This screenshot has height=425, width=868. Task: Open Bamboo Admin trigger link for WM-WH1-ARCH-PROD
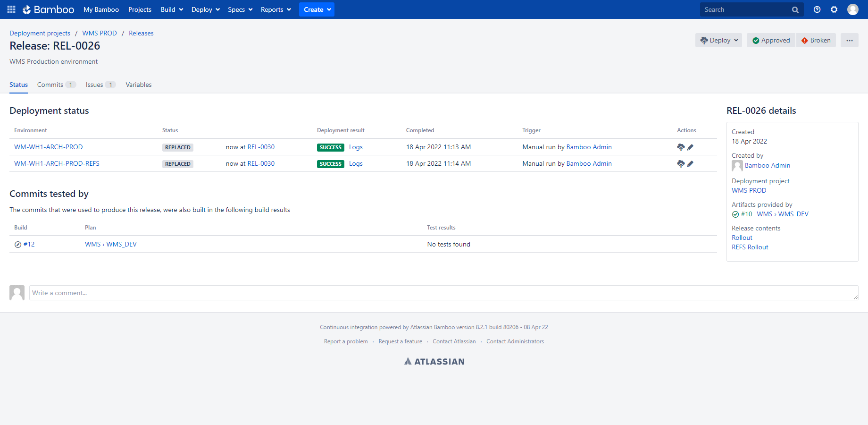click(x=589, y=147)
